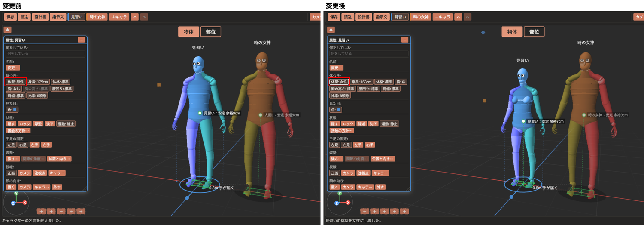Viewport: 644px width, 225px height.
Task: Click the 何をしている text field in 変更前 panel
Action: click(x=45, y=54)
